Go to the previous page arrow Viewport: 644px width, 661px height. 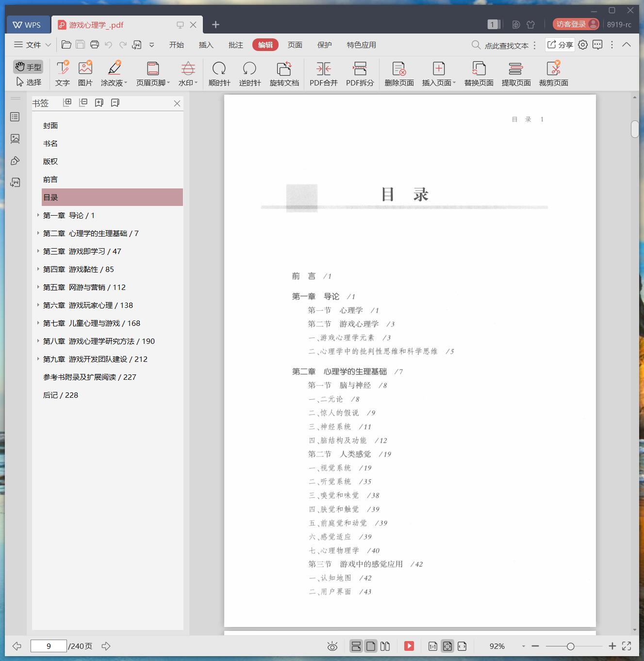click(x=17, y=646)
